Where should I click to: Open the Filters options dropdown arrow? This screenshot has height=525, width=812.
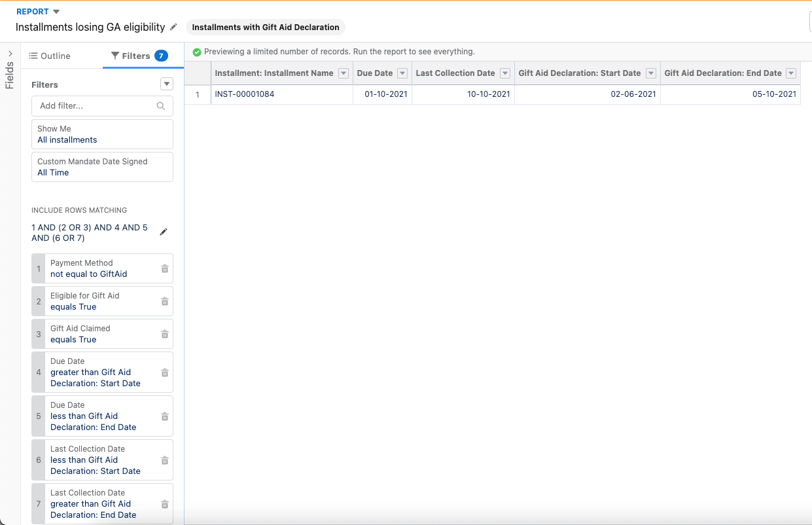pos(167,84)
